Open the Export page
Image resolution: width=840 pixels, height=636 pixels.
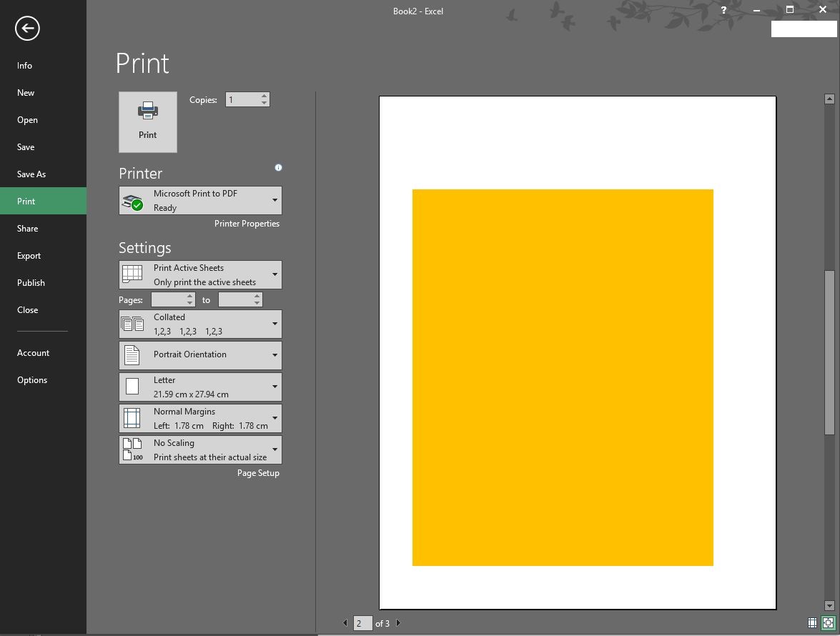pos(43,255)
